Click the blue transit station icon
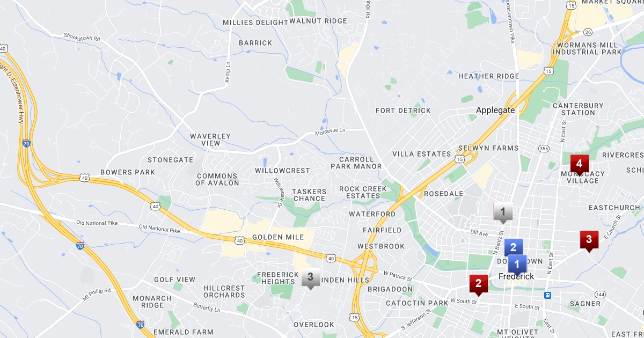This screenshot has width=644, height=338. coord(547,295)
